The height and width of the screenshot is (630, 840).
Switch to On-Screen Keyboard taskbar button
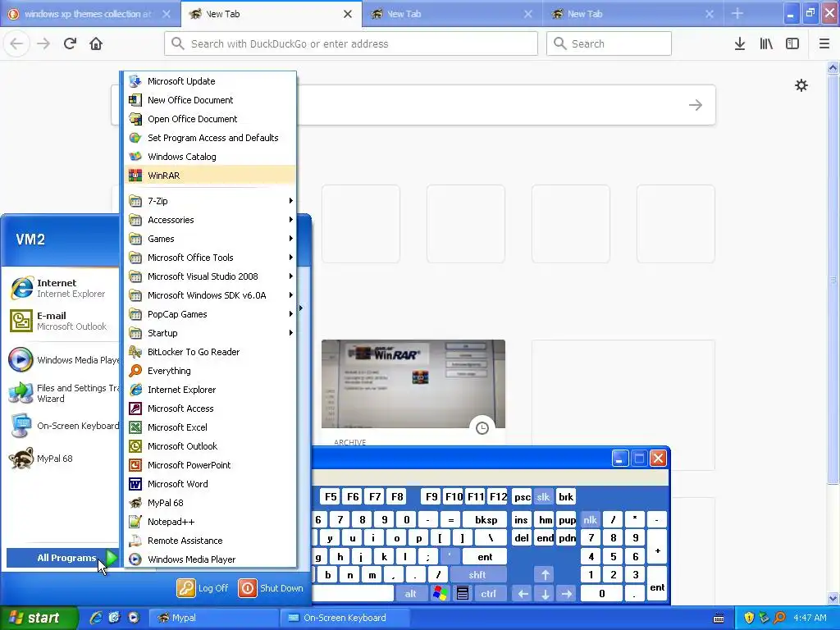click(x=344, y=618)
